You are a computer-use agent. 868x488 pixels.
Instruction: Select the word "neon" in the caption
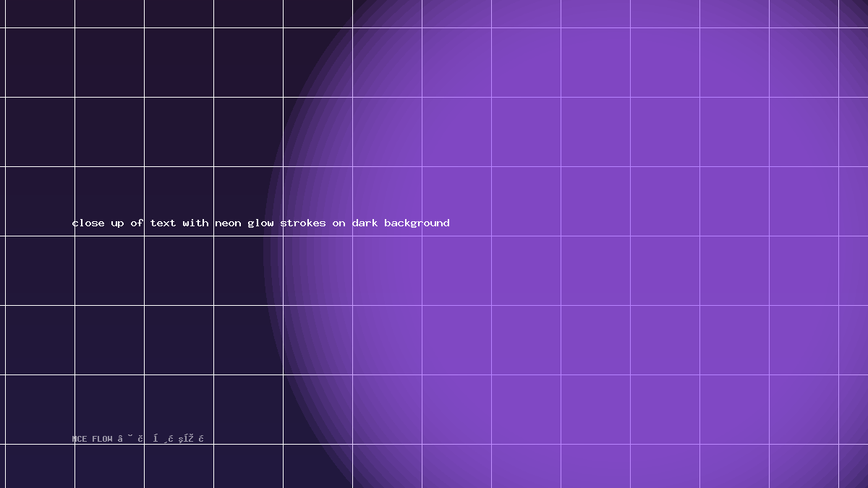click(228, 223)
